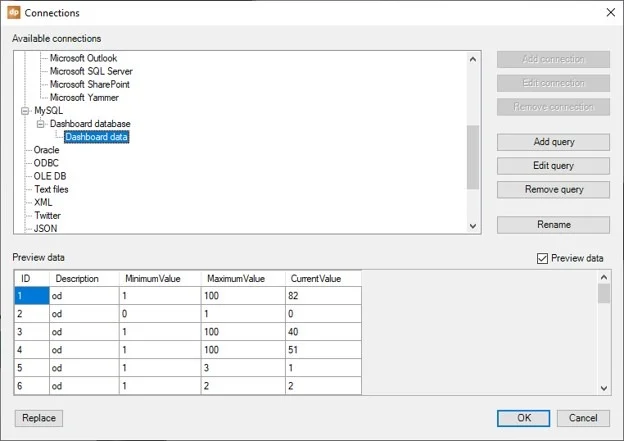Select Microsoft Outlook in the connections tree
This screenshot has width=624, height=441.
point(83,58)
